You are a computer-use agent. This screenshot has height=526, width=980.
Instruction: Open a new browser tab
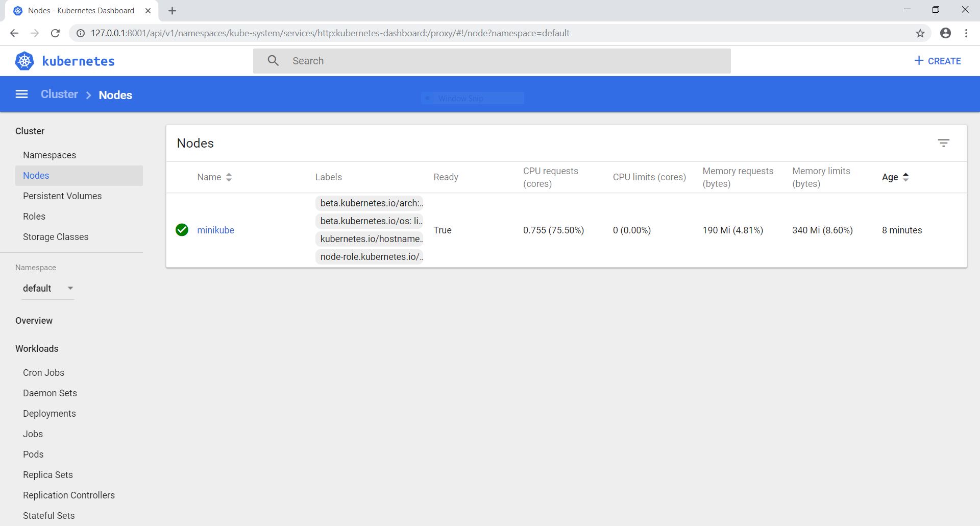click(173, 11)
